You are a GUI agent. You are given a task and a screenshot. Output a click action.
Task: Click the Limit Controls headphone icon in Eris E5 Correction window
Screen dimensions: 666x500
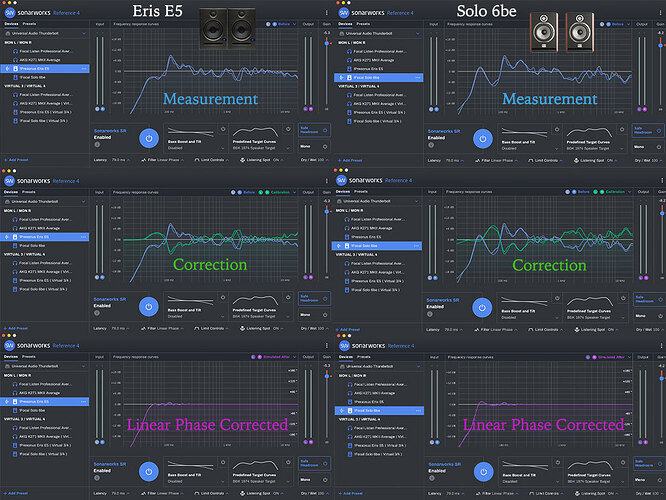(x=197, y=328)
